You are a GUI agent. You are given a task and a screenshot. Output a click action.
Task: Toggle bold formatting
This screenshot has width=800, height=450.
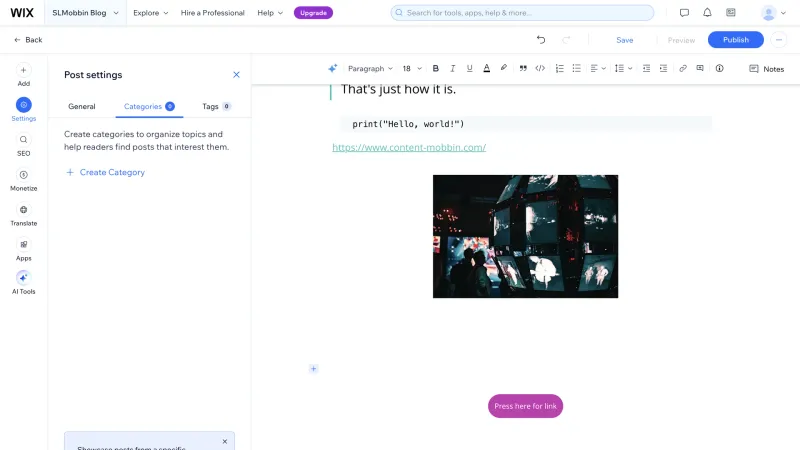[435, 68]
